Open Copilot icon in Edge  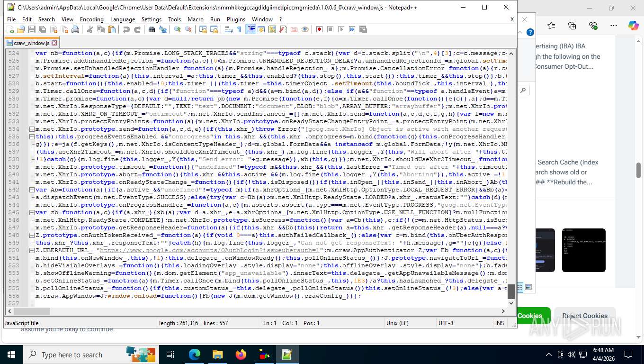click(x=633, y=26)
